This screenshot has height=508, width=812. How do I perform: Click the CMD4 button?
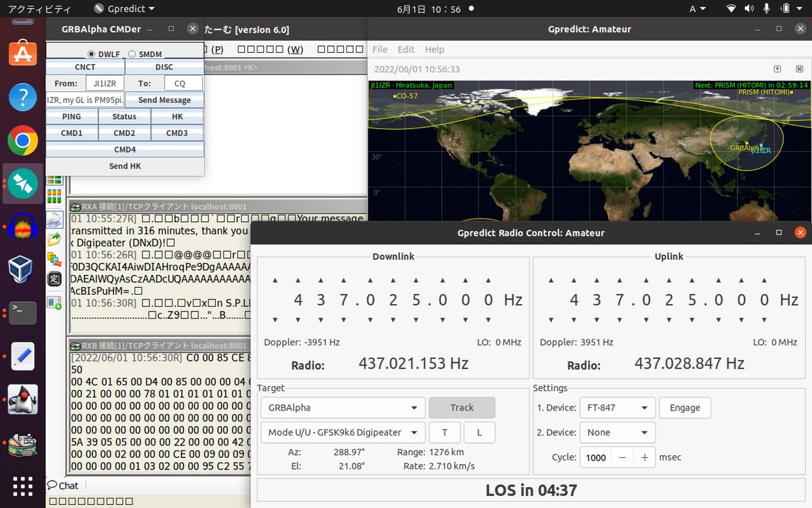pyautogui.click(x=125, y=150)
